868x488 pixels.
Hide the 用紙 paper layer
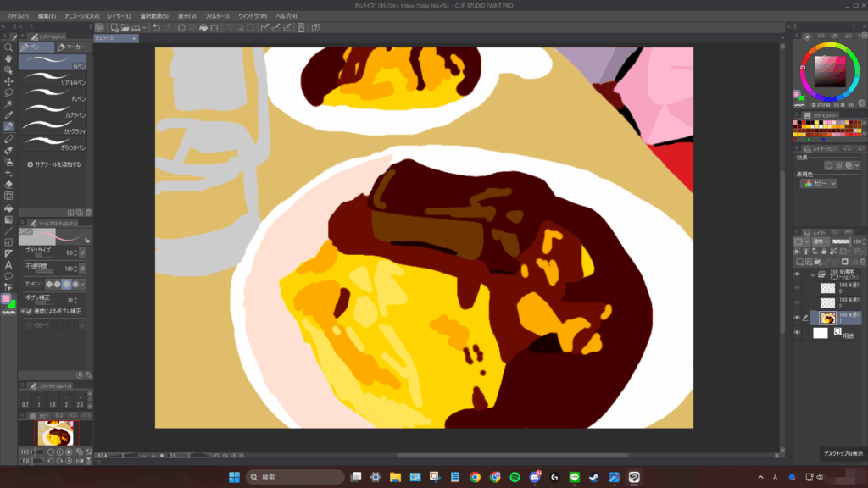[x=797, y=333]
